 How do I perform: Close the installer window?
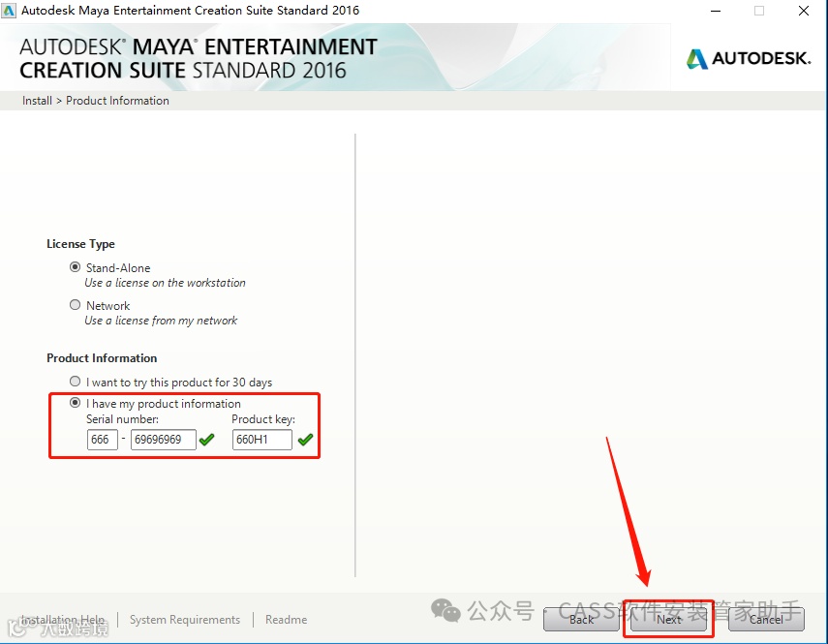(x=804, y=11)
